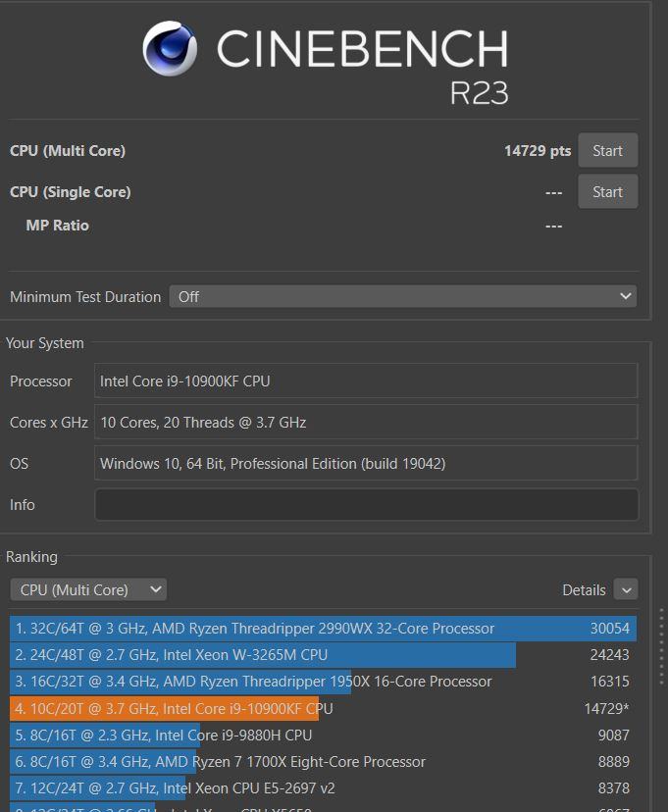The height and width of the screenshot is (812, 668).
Task: Click the Your System heading
Action: (44, 343)
